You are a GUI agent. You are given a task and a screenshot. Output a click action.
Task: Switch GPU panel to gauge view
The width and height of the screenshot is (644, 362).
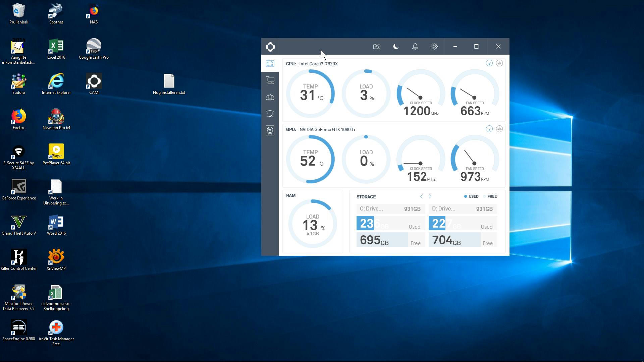[x=489, y=129]
